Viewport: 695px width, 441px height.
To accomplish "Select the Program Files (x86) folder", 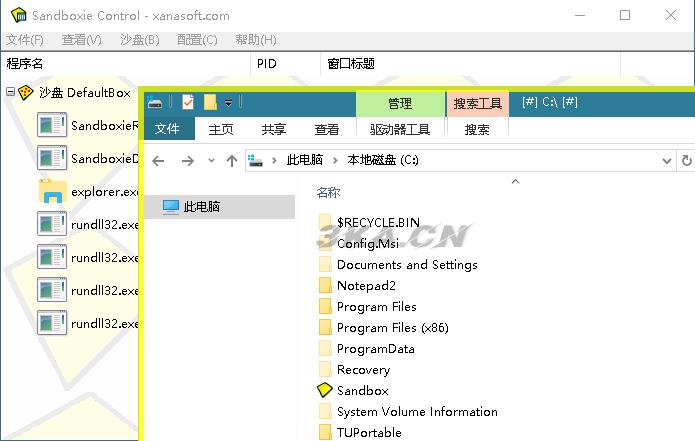I will point(392,328).
